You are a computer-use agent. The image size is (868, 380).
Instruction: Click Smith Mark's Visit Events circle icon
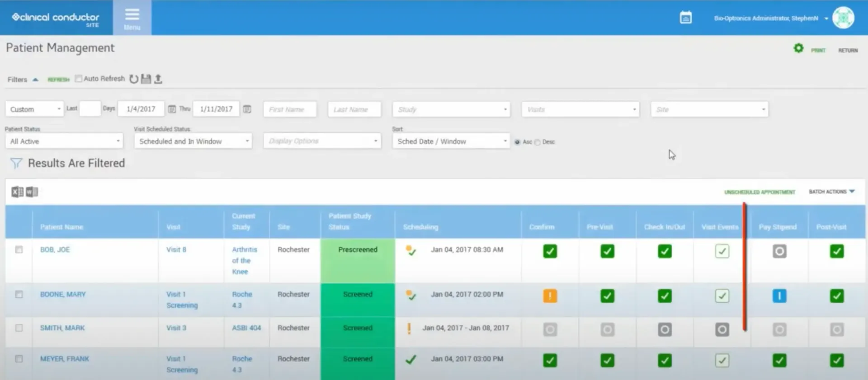pyautogui.click(x=722, y=329)
